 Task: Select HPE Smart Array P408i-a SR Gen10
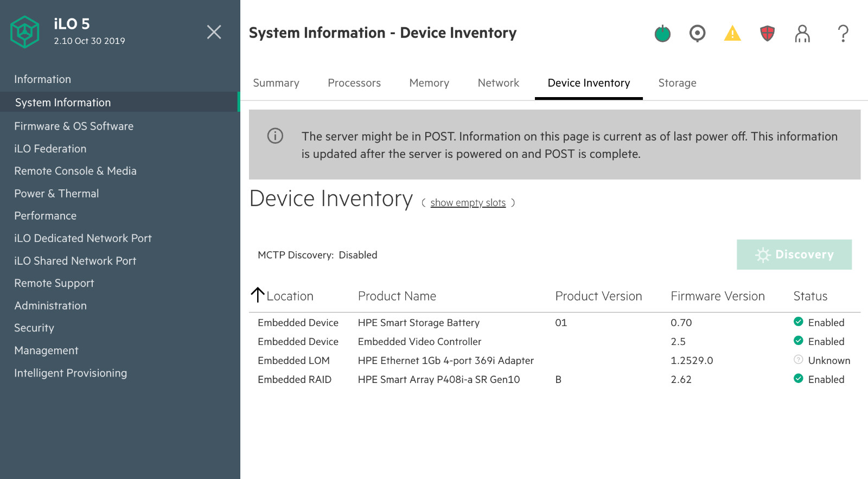click(x=439, y=380)
